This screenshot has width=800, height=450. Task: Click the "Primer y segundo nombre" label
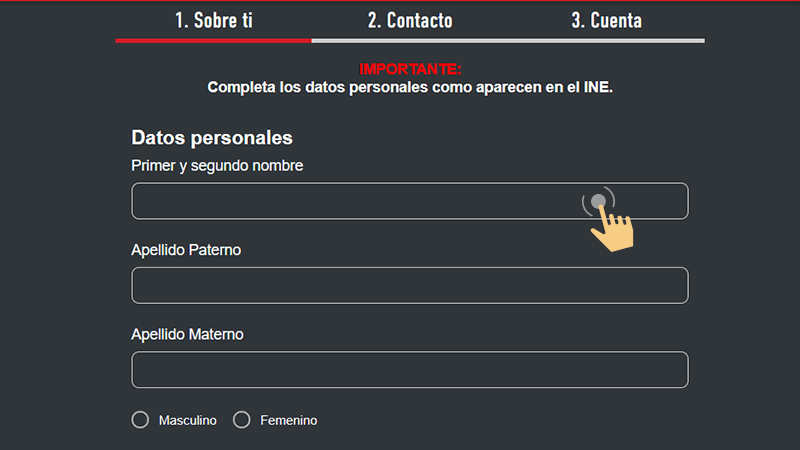point(217,165)
